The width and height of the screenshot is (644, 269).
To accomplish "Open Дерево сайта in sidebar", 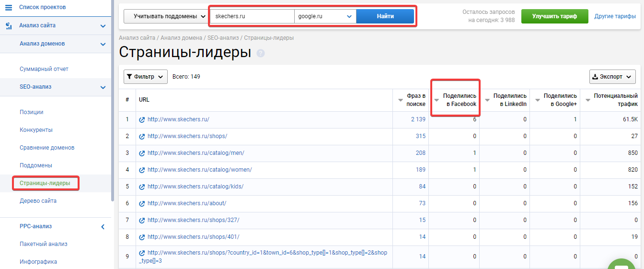I will click(38, 201).
